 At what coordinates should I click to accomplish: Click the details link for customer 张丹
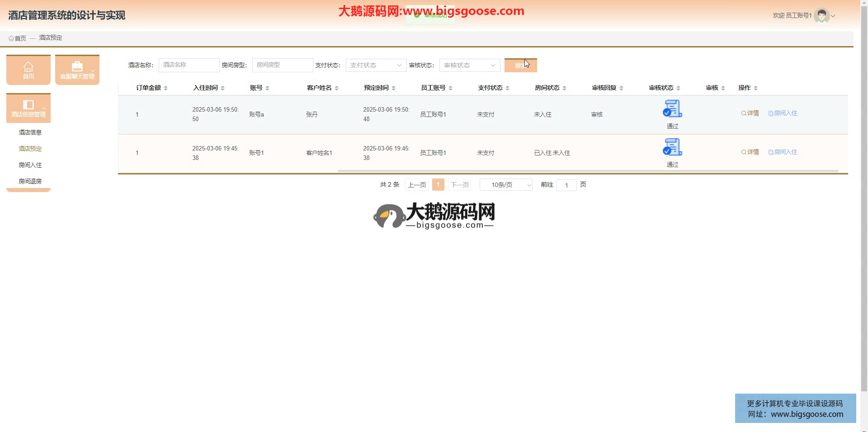(750, 113)
